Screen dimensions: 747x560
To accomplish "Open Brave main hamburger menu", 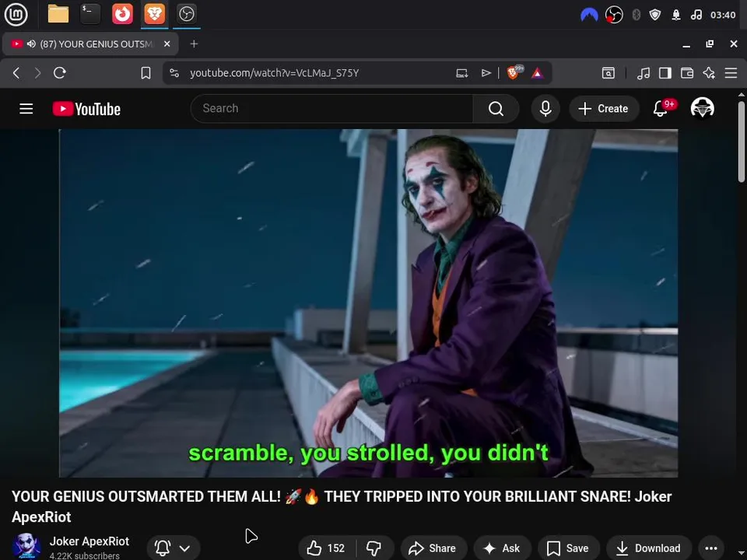I will tap(731, 73).
